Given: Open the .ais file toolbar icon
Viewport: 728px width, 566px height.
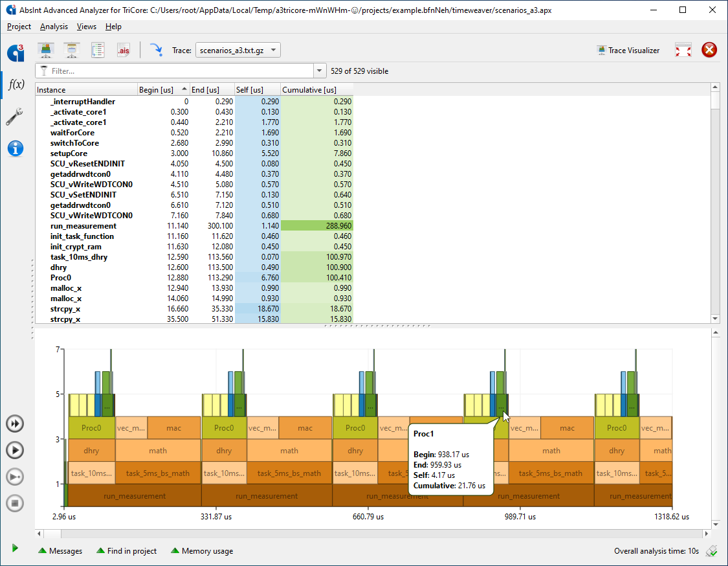Looking at the screenshot, I should (x=123, y=50).
